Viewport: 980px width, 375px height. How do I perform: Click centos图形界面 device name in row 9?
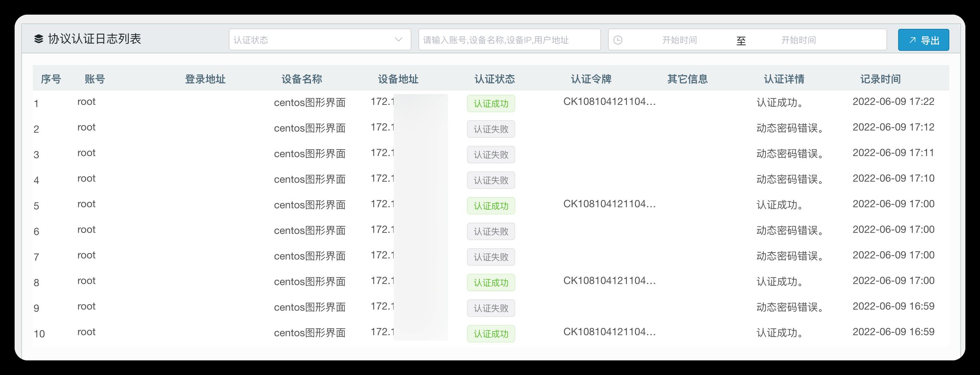pyautogui.click(x=309, y=307)
